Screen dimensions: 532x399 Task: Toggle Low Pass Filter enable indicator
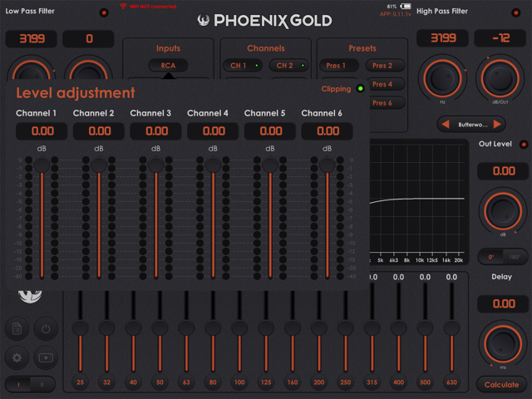pyautogui.click(x=104, y=13)
